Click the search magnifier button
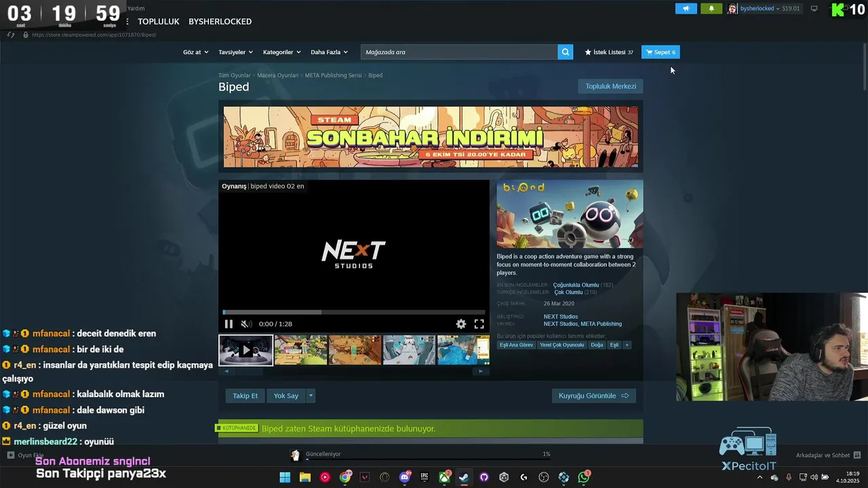868x488 pixels. click(566, 52)
